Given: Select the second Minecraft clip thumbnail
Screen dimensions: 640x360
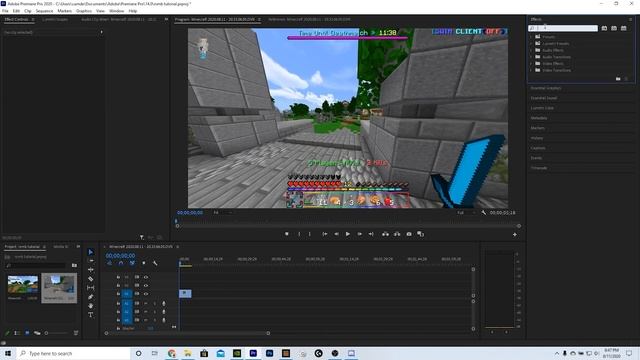Looking at the screenshot, I should coord(59,288).
